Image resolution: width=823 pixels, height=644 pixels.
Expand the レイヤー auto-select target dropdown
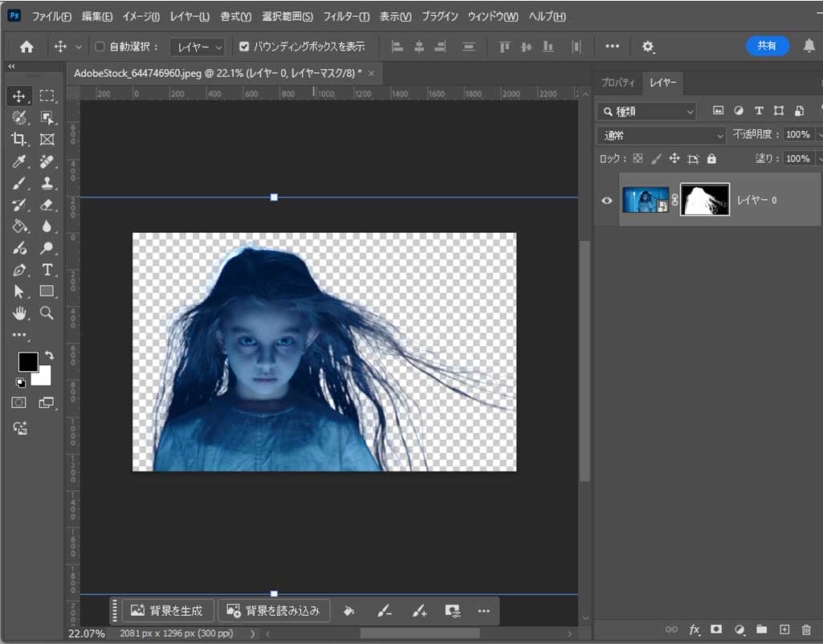point(198,47)
